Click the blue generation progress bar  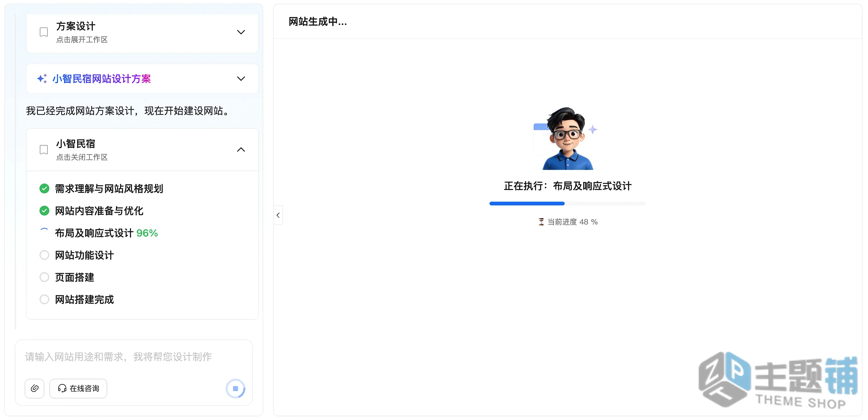(x=567, y=204)
